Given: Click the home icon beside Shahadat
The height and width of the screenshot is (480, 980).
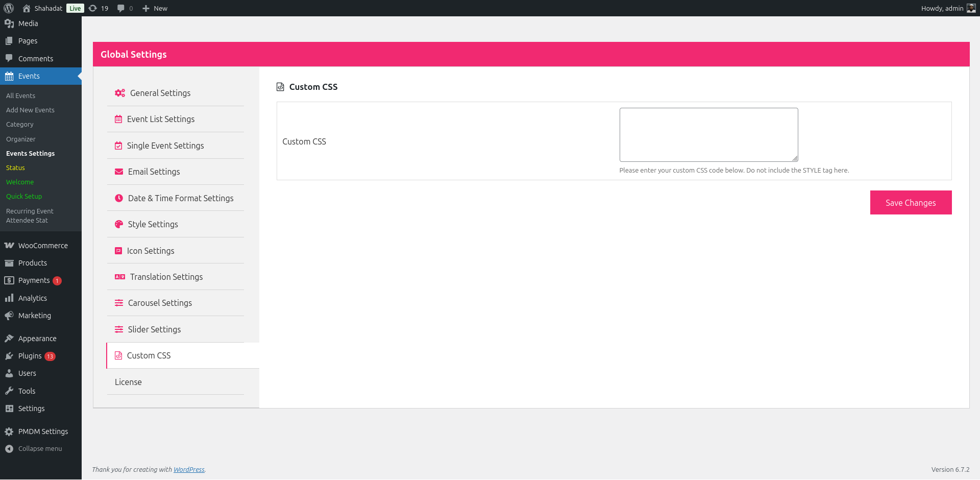Looking at the screenshot, I should click(x=27, y=8).
